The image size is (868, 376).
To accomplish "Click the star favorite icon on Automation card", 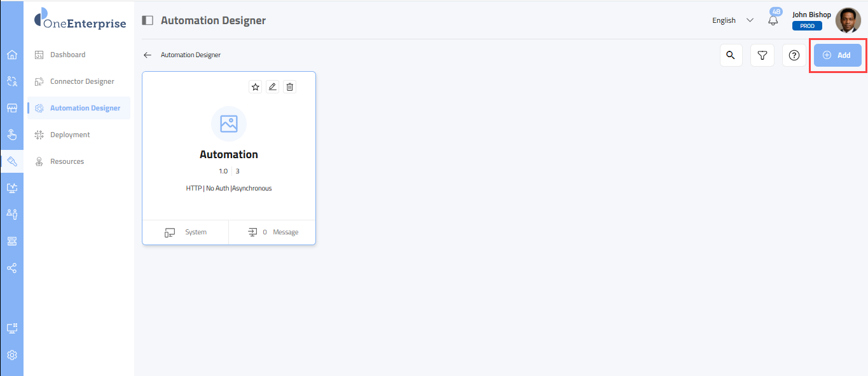I will tap(256, 87).
